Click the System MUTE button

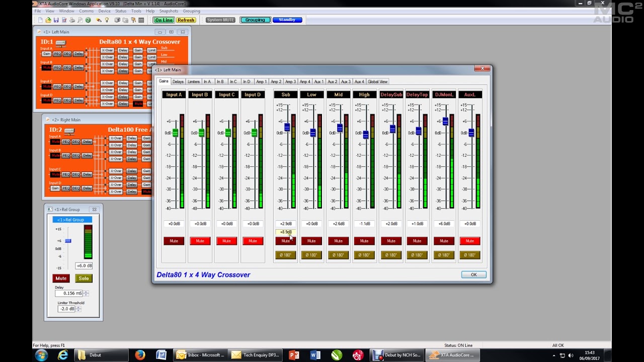pyautogui.click(x=220, y=20)
